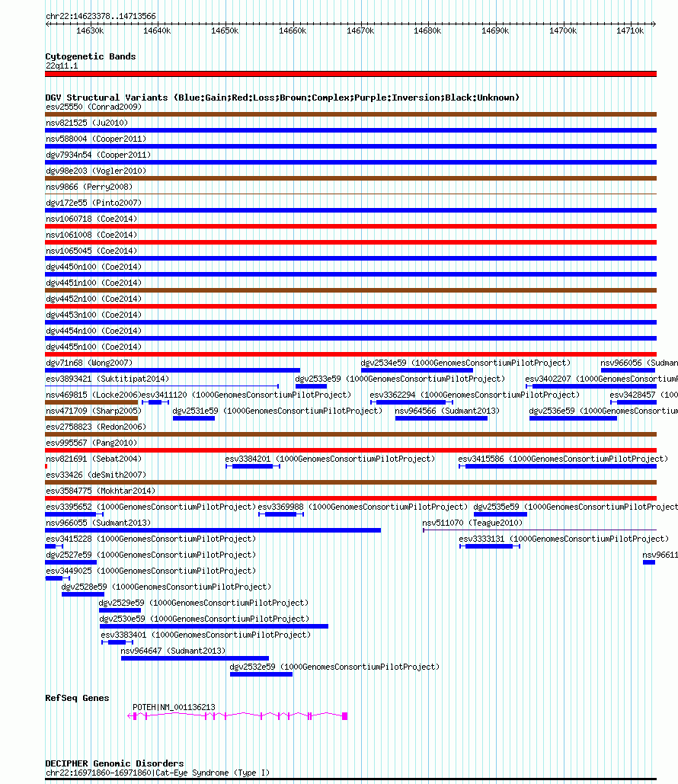The image size is (678, 784).
Task: Open variant nsv964566 (Sudmant2013)
Action: pyautogui.click(x=447, y=411)
